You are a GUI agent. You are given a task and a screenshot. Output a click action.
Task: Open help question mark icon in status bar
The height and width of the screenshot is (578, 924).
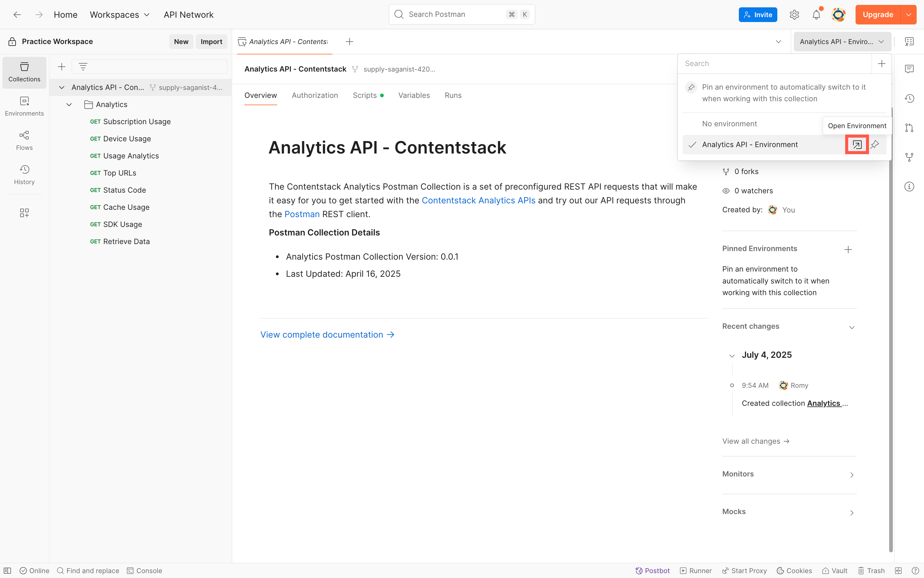[x=915, y=571]
